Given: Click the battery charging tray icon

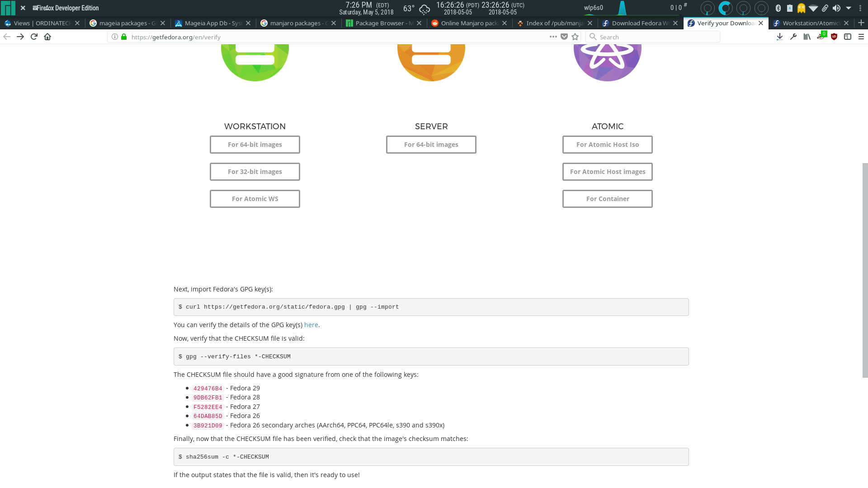Looking at the screenshot, I should (x=789, y=8).
